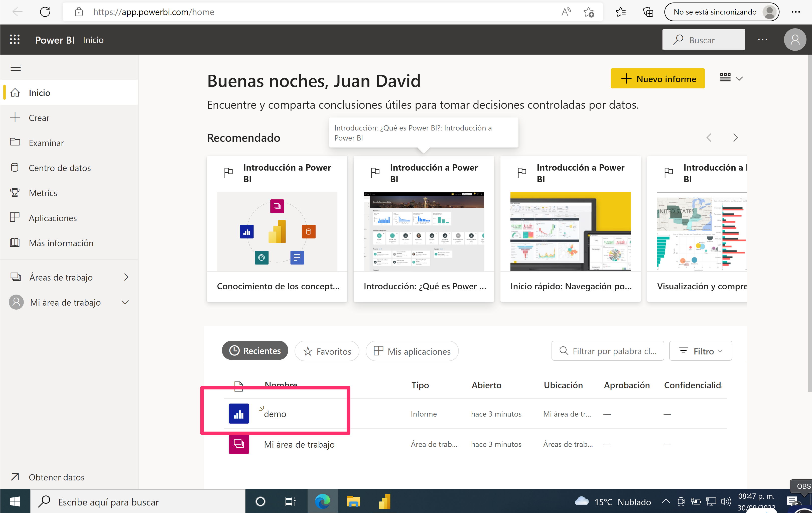This screenshot has width=812, height=513.
Task: Switch to Edge in the taskbar
Action: pos(322,501)
